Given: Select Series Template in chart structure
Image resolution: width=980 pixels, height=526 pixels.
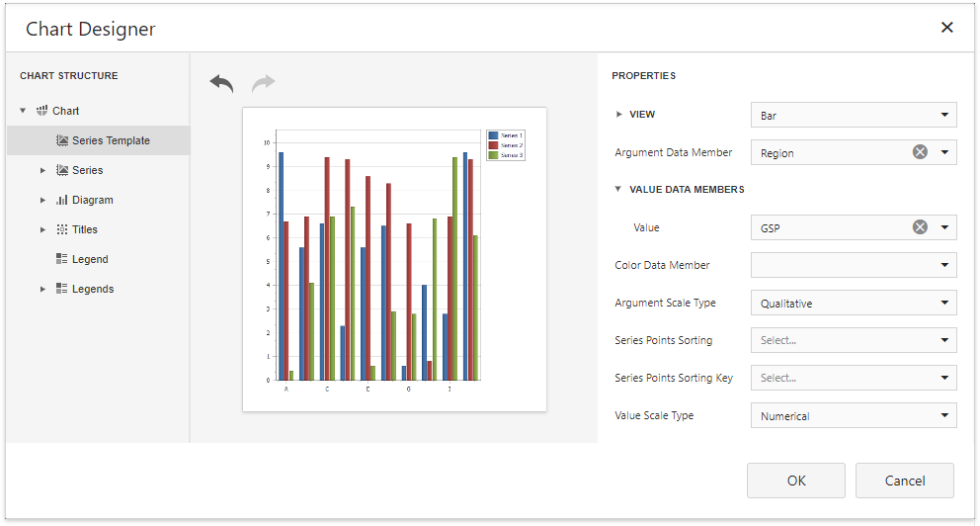Looking at the screenshot, I should tap(110, 140).
